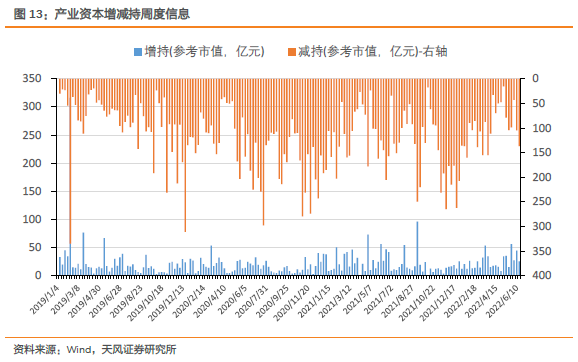Click the tallest blue bar near 2021/8/27

417,248
